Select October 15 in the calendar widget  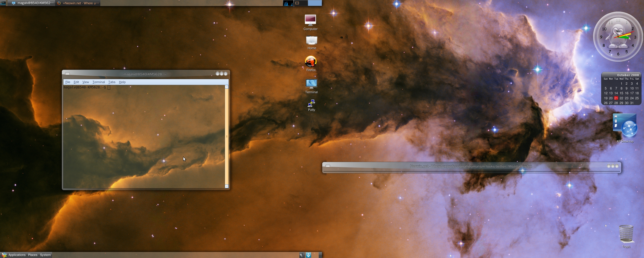621,93
